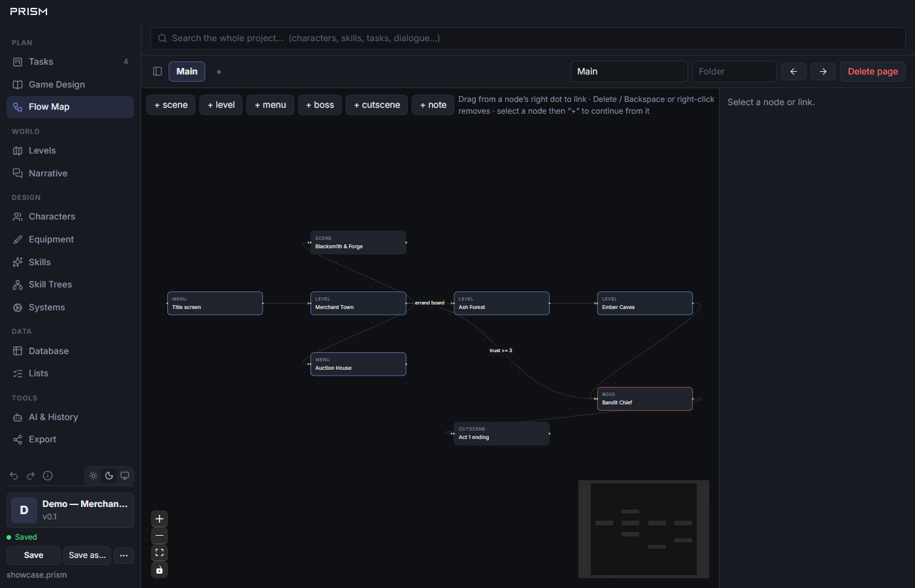Select the Bandit Chief boss node
The height and width of the screenshot is (588, 915).
[644, 399]
